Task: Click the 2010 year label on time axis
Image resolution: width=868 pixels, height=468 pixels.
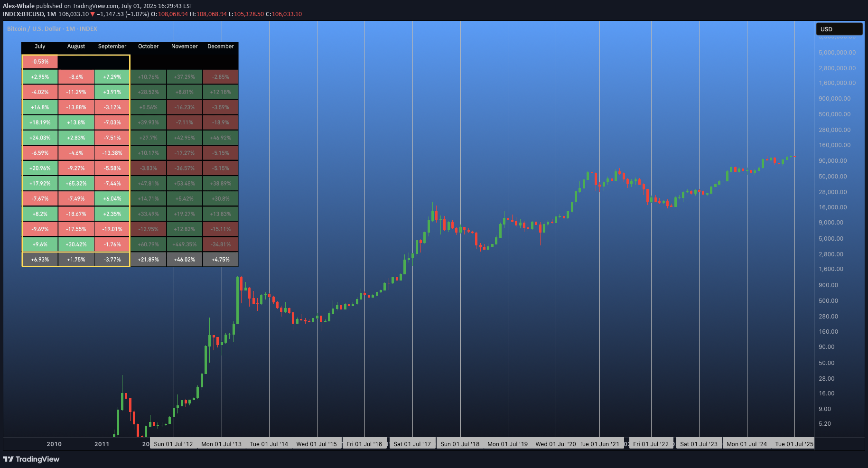Action: point(54,444)
